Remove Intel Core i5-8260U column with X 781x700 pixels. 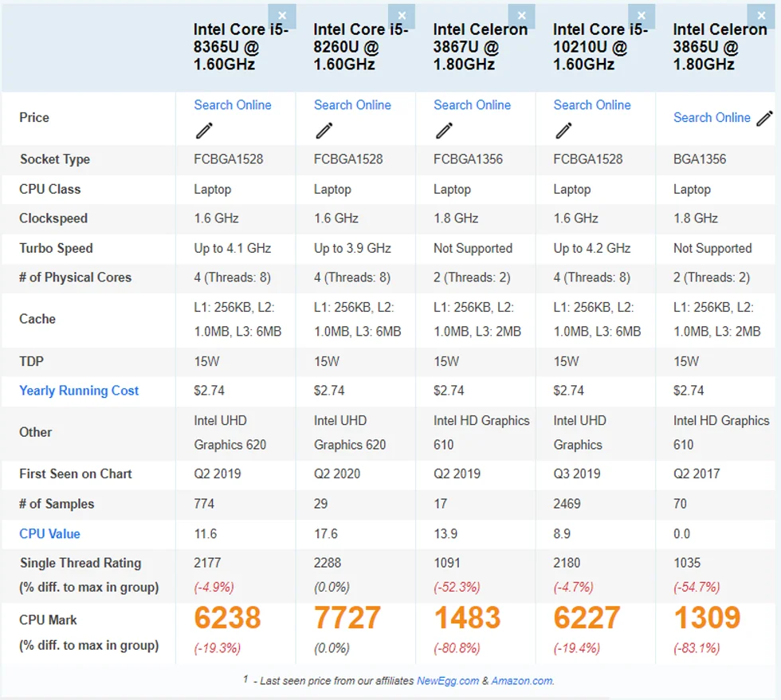click(402, 16)
